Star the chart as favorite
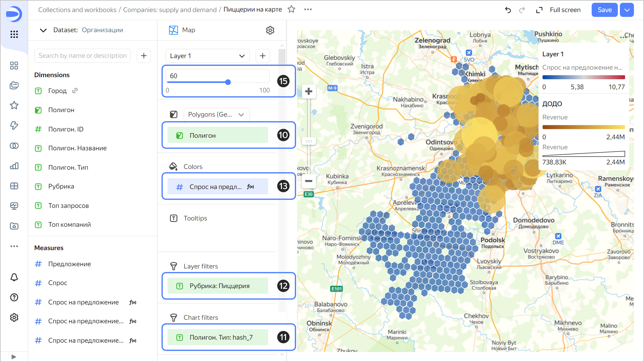 pos(291,9)
